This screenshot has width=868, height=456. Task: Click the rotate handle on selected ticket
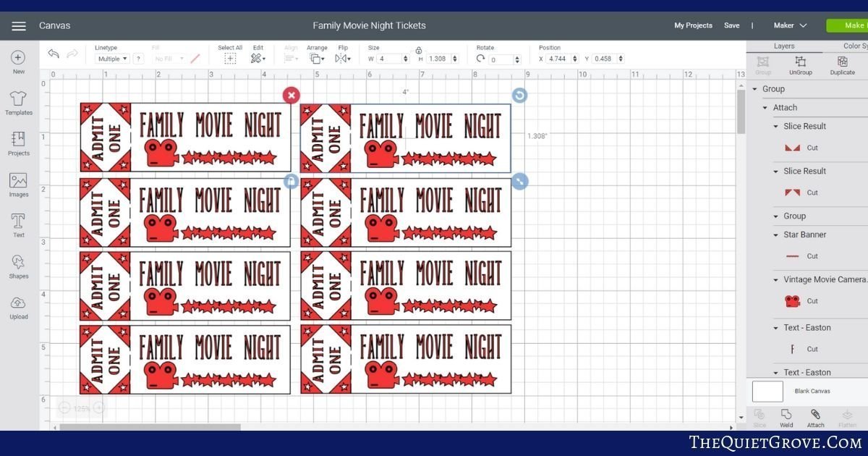(x=519, y=96)
